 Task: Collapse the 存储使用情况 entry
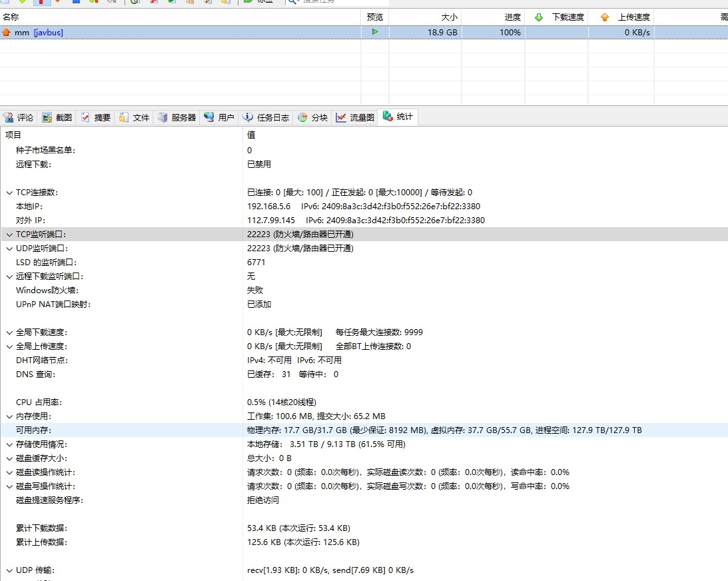[9, 444]
